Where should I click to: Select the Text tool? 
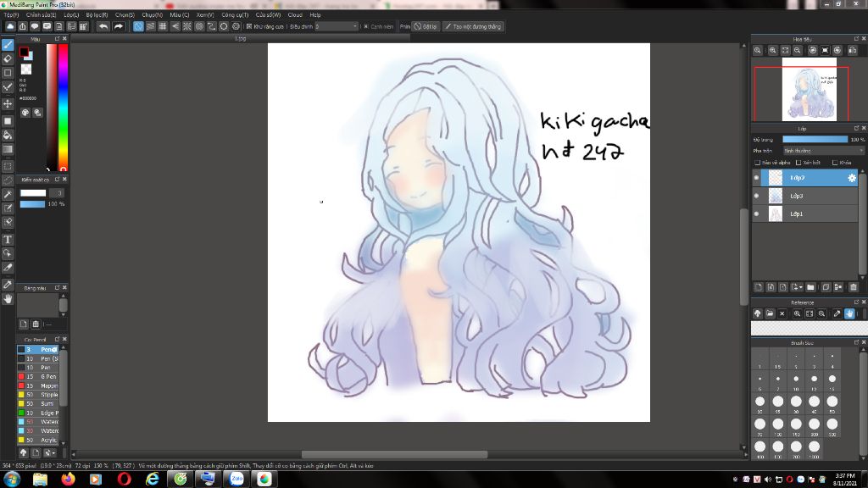[8, 240]
